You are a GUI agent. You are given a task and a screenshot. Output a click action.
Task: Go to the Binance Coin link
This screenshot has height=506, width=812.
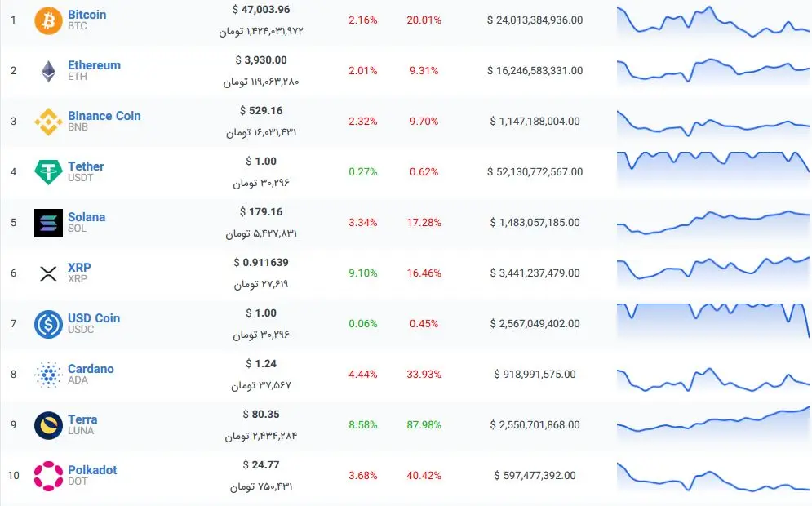point(104,116)
